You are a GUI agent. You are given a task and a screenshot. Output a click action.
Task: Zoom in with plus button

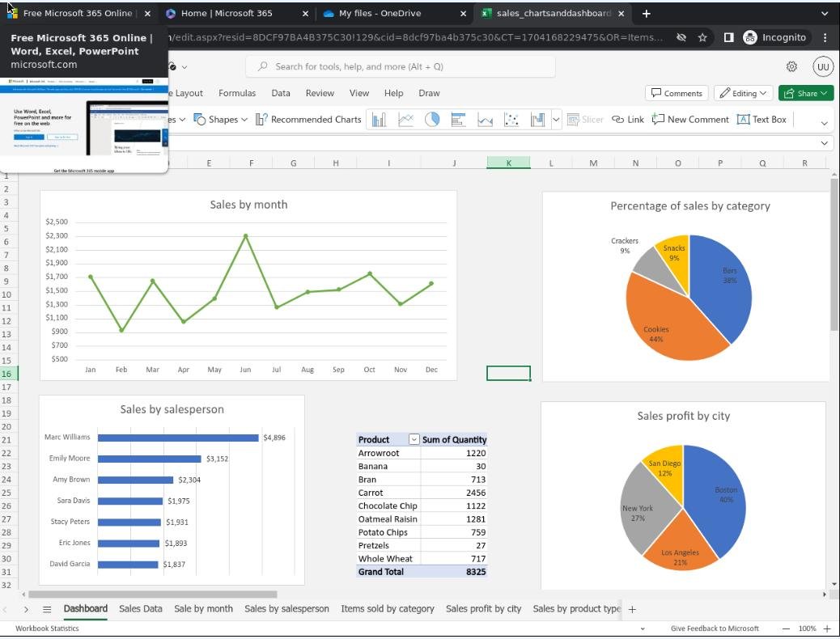[x=826, y=628]
